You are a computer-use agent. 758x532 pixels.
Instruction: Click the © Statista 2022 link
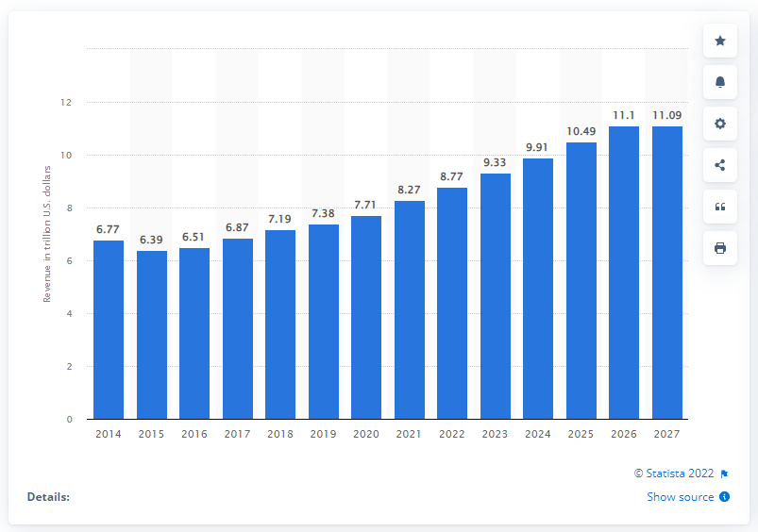point(674,474)
